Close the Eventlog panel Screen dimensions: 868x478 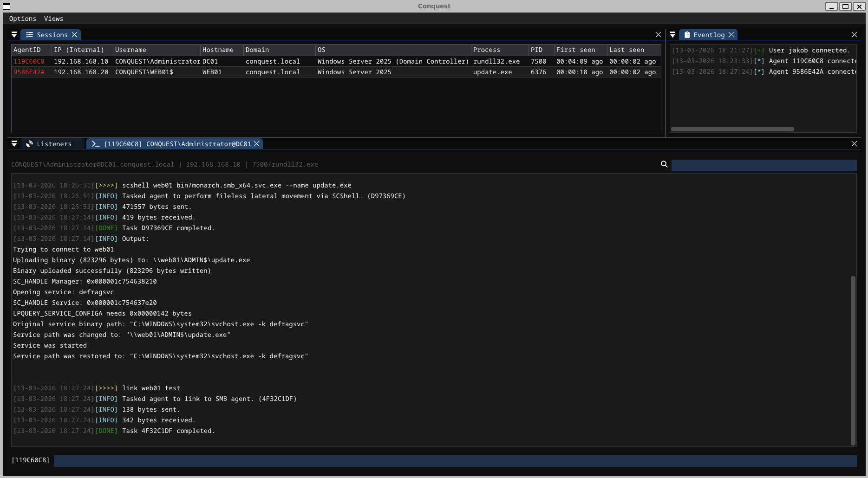point(732,34)
